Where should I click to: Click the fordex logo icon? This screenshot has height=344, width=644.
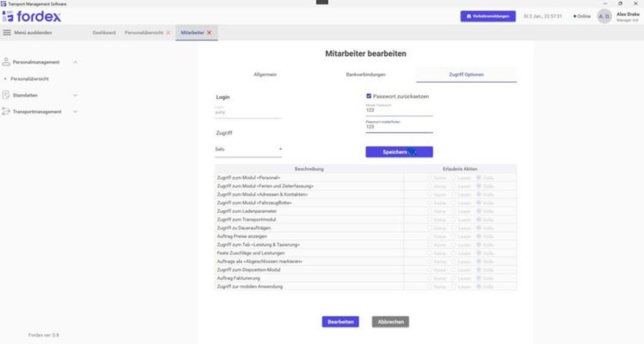(x=8, y=17)
